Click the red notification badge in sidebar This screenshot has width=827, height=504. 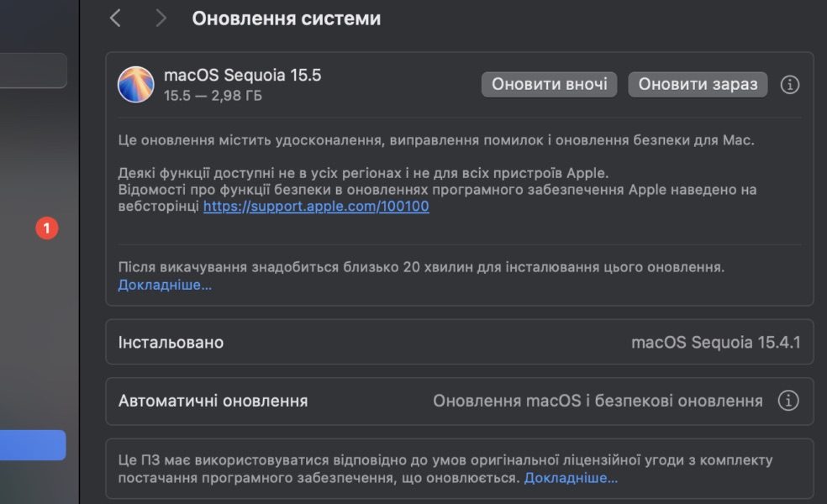[x=47, y=228]
